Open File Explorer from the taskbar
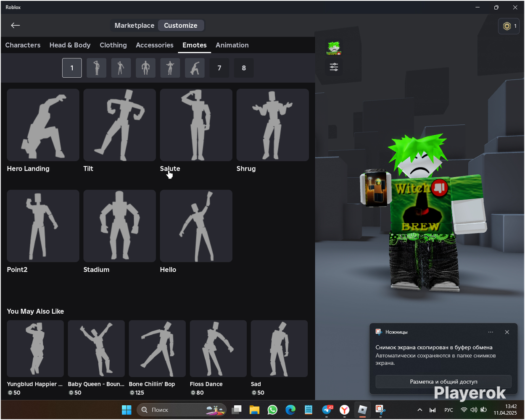Image resolution: width=525 pixels, height=420 pixels. click(x=254, y=409)
